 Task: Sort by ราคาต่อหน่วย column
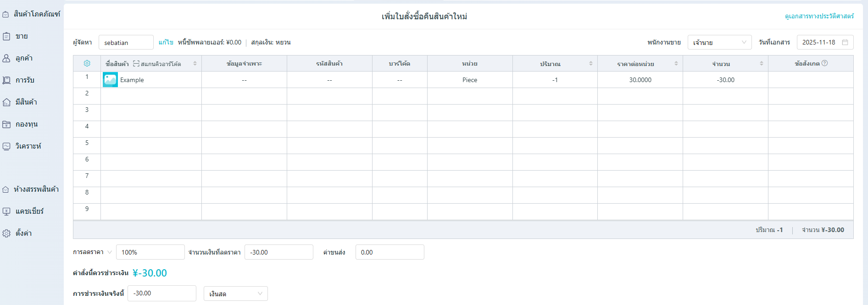click(x=676, y=63)
